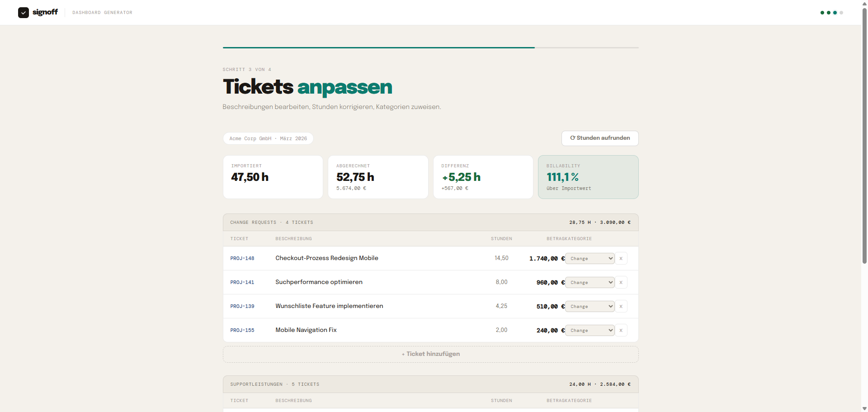Remove the Mobile Navigation Fix row's x icon
Image resolution: width=868 pixels, height=412 pixels.
point(621,330)
